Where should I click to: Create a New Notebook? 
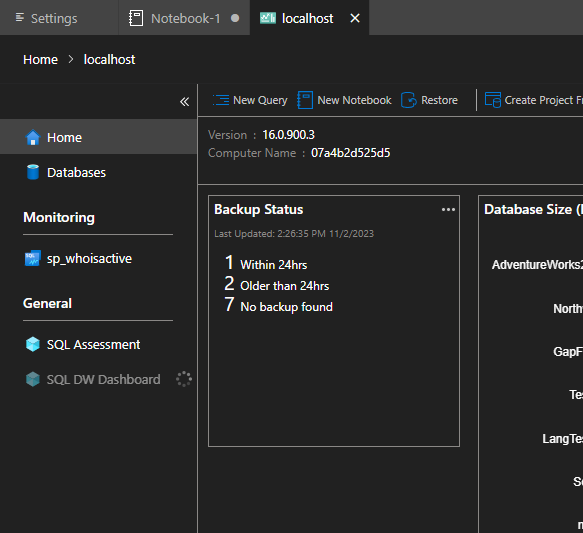[x=344, y=100]
